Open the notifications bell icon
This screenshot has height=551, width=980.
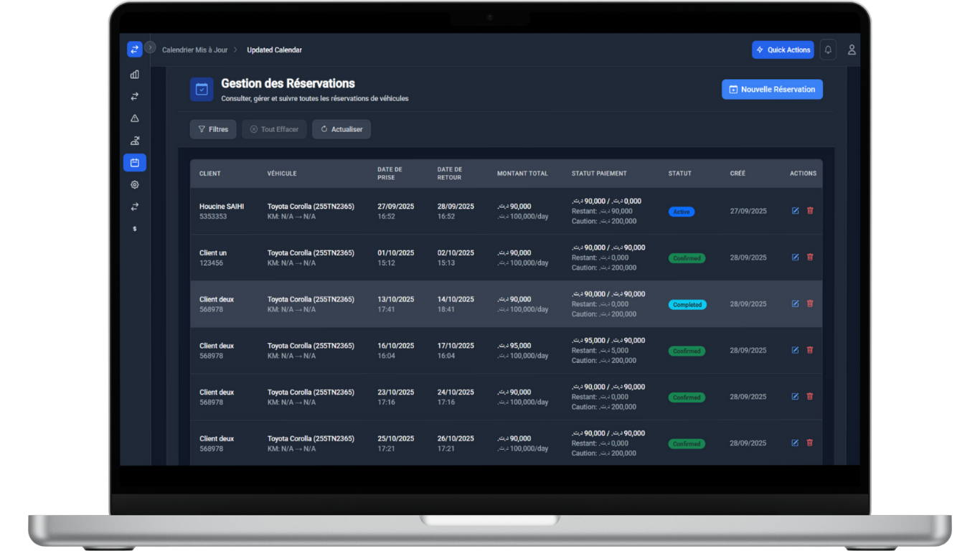click(x=828, y=50)
